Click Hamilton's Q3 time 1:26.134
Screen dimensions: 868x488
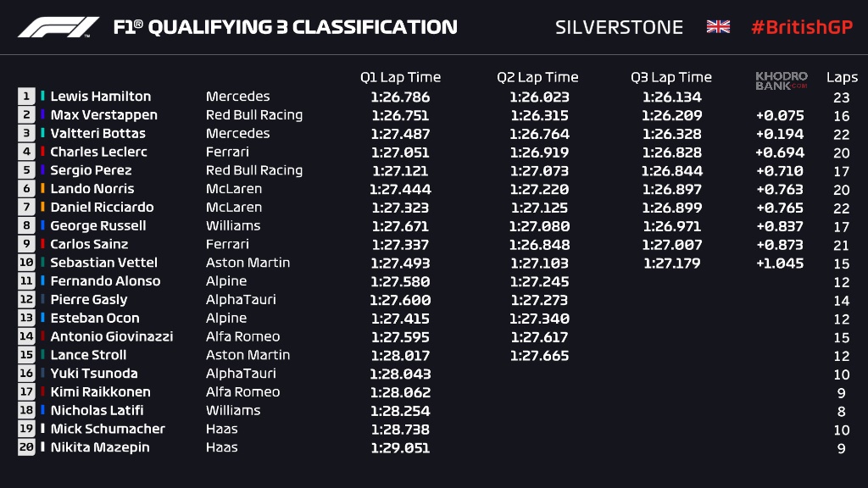click(671, 97)
